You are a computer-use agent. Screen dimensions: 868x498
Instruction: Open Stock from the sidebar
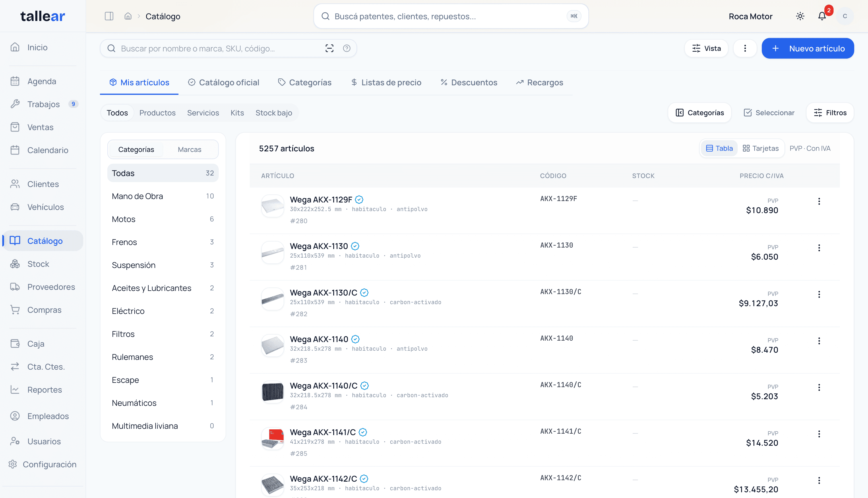coord(43,264)
